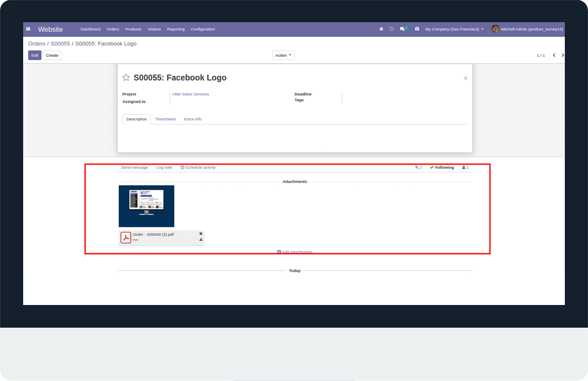Image resolution: width=588 pixels, height=381 pixels.
Task: Open the activities clock icon
Action: point(392,29)
